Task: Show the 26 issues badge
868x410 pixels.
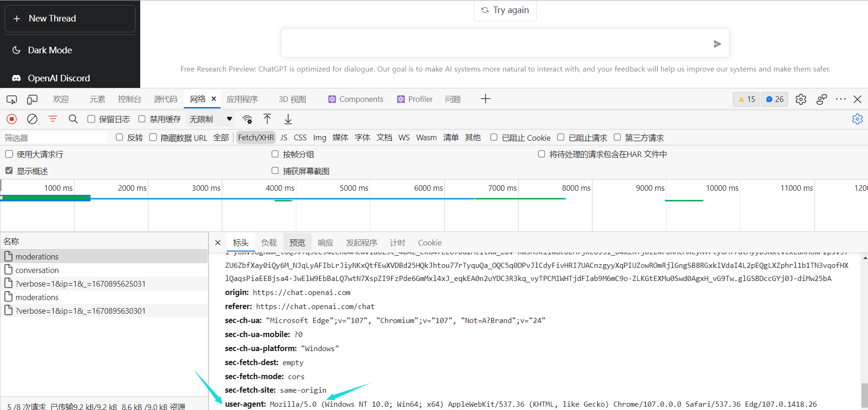Action: pyautogui.click(x=775, y=99)
